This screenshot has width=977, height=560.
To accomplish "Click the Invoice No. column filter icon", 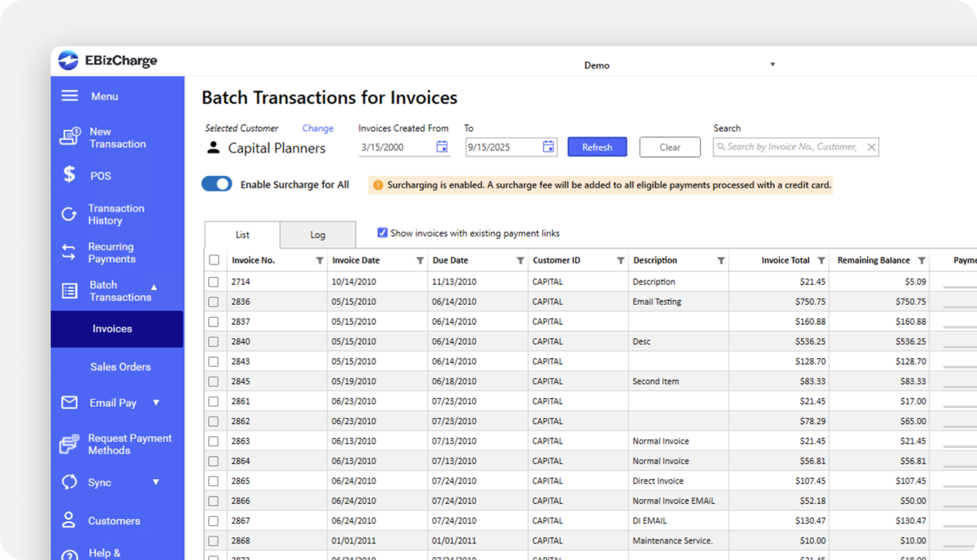I will coord(320,261).
